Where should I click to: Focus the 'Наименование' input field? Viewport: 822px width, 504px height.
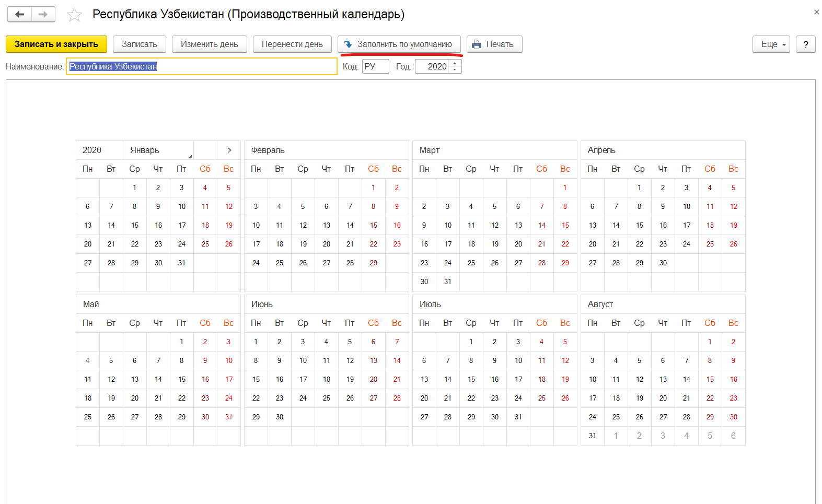point(202,66)
